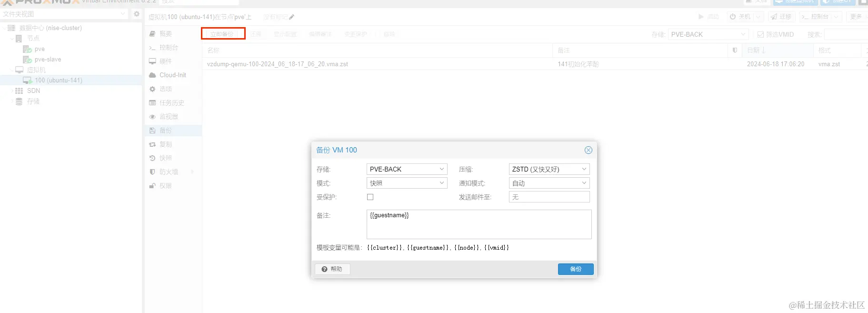
Task: Click the 权限 unlock icon
Action: (x=152, y=186)
